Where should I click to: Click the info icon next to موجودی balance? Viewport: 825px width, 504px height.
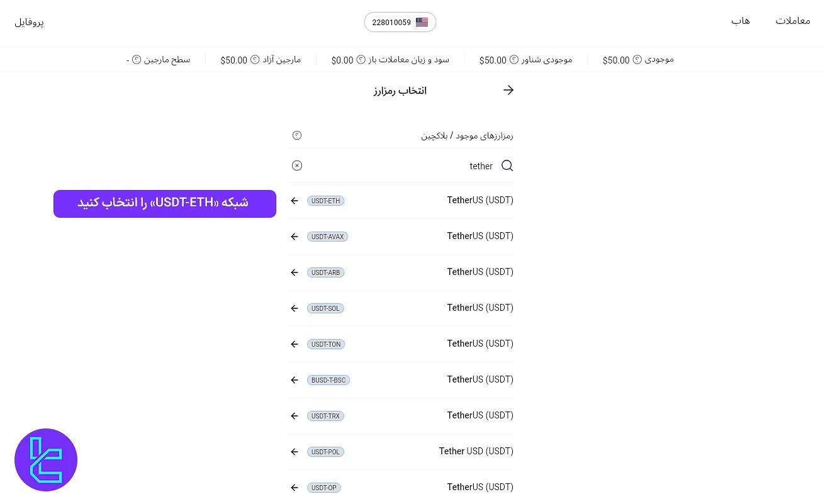pos(637,59)
